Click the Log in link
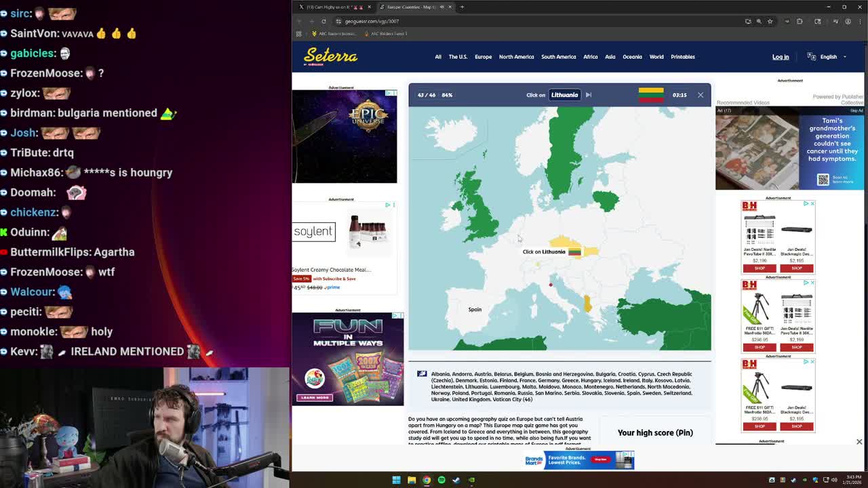 [x=780, y=57]
